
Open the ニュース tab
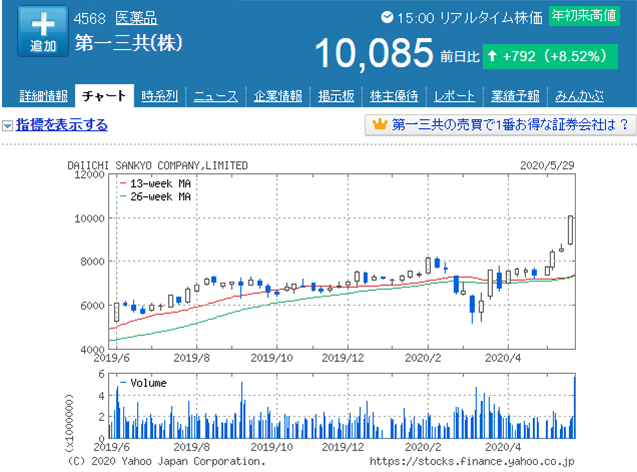pos(216,96)
